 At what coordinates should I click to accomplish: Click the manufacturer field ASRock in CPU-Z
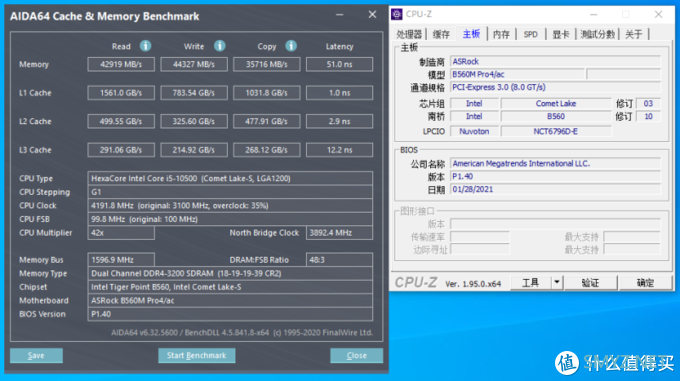(x=555, y=62)
